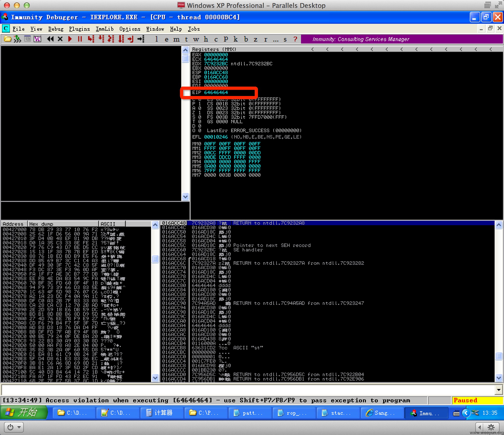Show Call stack via 'k' button
Viewport: 504px width, 435px height.
[x=236, y=39]
